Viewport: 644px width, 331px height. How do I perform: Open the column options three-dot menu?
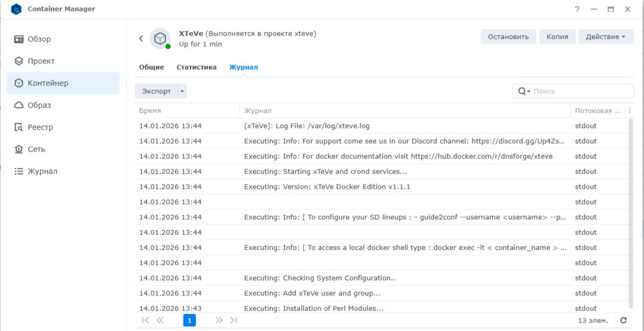[x=630, y=111]
